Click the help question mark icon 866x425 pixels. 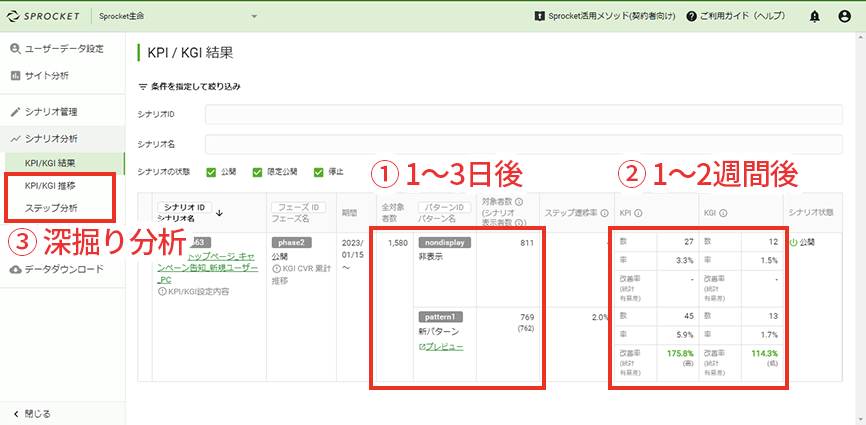[691, 17]
